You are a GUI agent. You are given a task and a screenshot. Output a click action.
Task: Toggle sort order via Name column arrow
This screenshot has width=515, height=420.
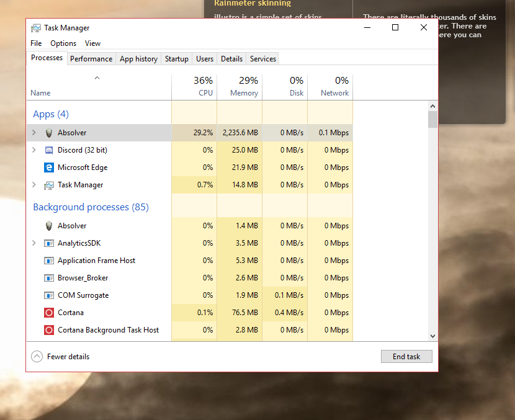point(97,78)
